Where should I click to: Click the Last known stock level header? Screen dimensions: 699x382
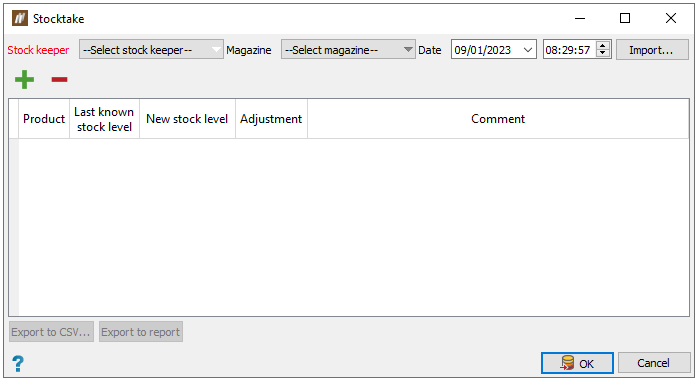pos(104,119)
